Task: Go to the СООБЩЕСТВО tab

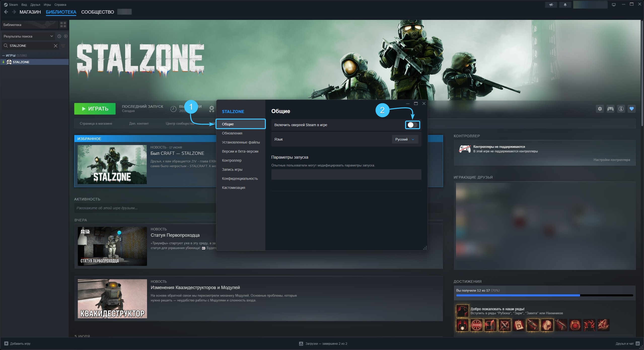Action: click(98, 12)
